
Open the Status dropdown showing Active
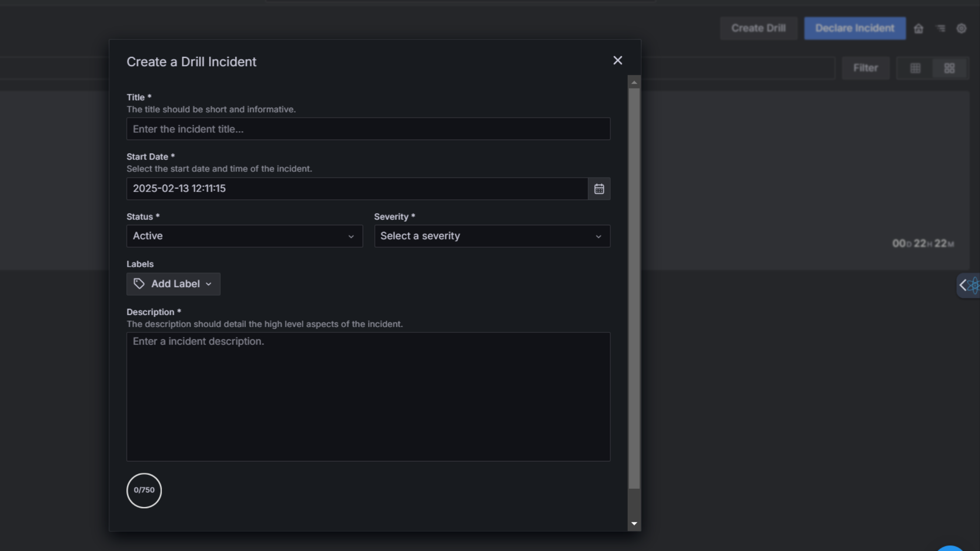pos(244,236)
